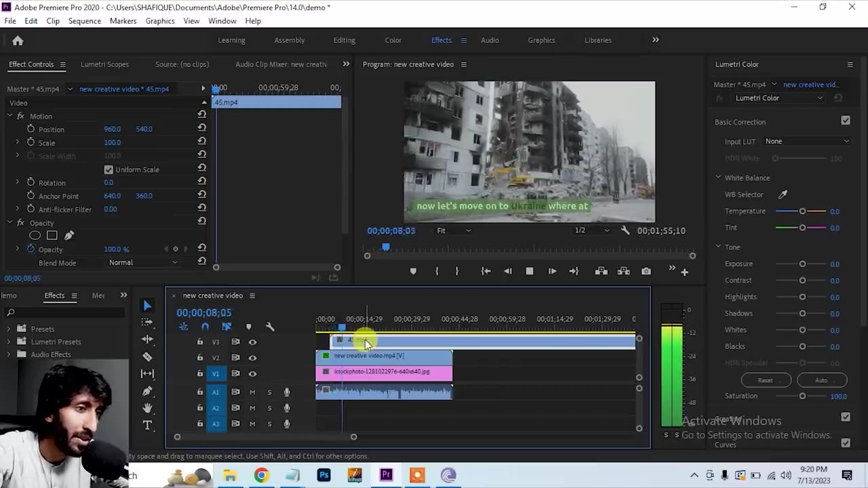Click the Home icon
868x488 pixels.
(18, 41)
